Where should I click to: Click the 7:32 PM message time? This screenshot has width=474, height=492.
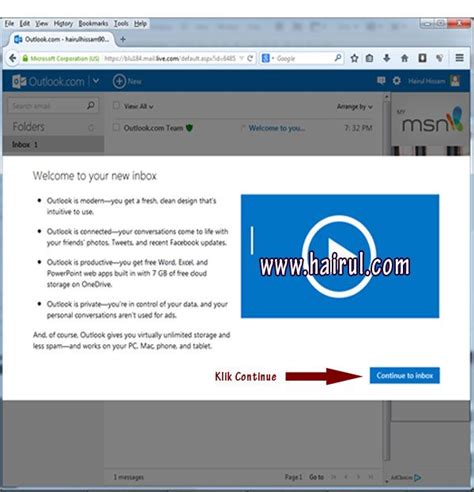pos(358,128)
